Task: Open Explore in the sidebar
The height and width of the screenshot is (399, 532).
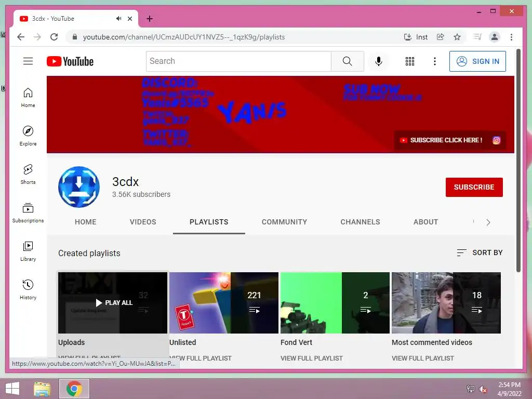Action: (x=28, y=136)
